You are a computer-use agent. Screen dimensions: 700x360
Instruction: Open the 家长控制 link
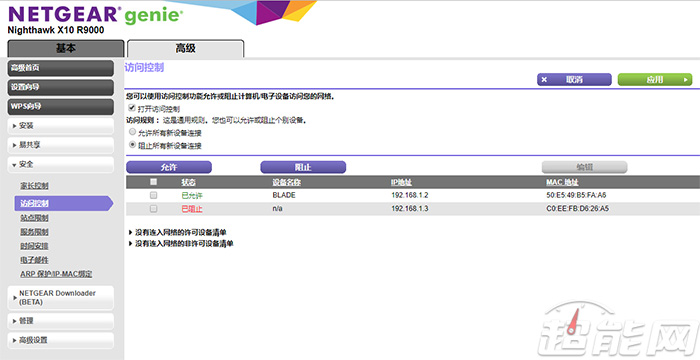coord(34,186)
